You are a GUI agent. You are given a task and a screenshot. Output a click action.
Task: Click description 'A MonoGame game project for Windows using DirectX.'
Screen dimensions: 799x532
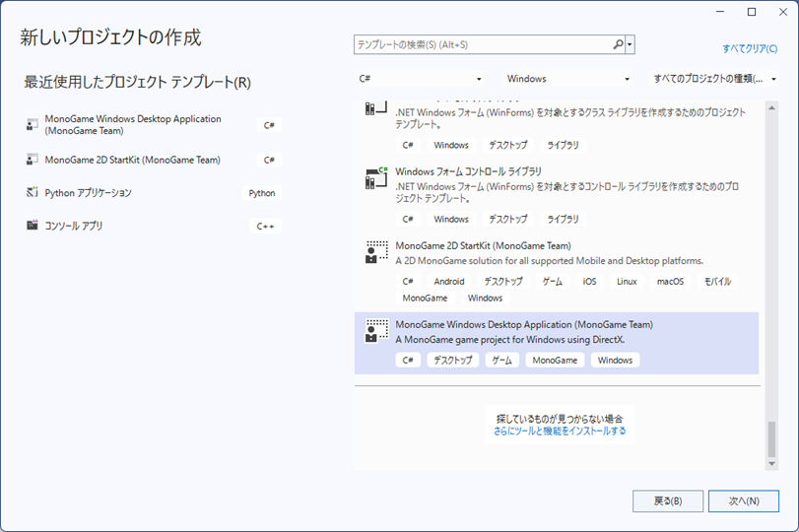point(510,339)
